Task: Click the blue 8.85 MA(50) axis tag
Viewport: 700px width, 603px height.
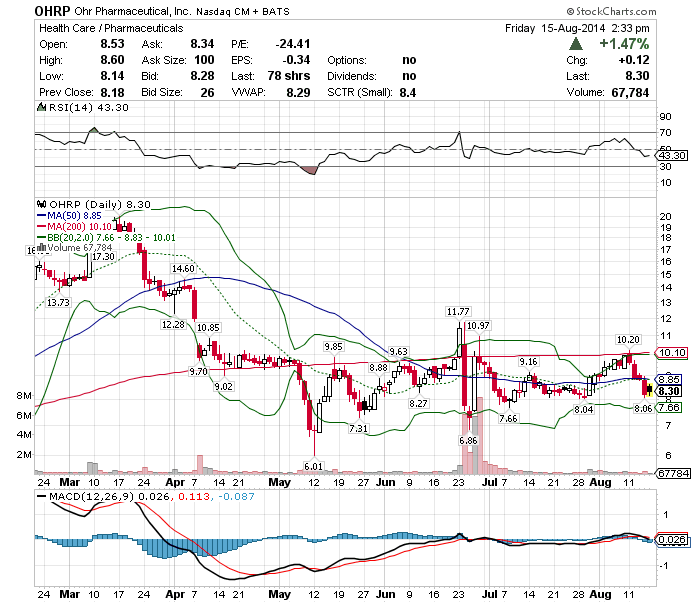Action: (669, 379)
